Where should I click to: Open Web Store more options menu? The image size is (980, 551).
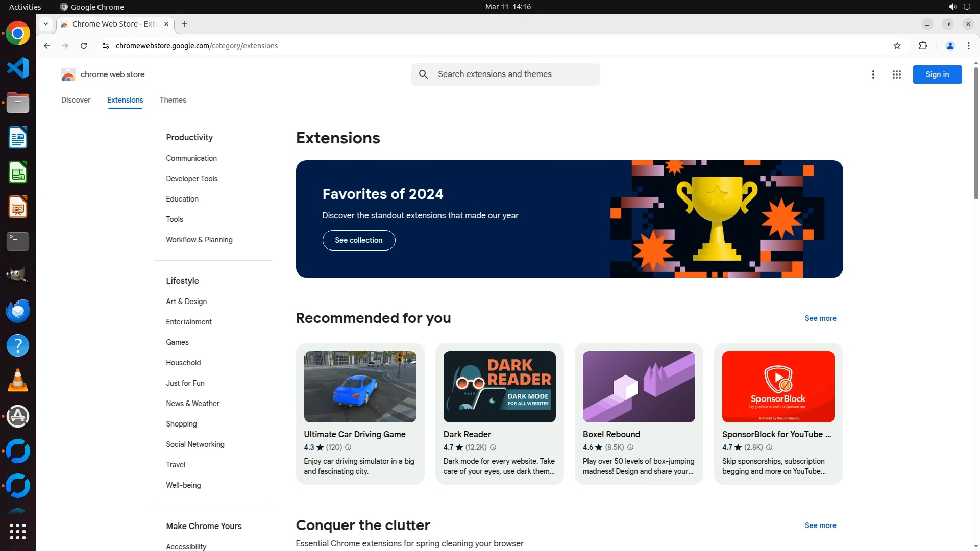(873, 74)
